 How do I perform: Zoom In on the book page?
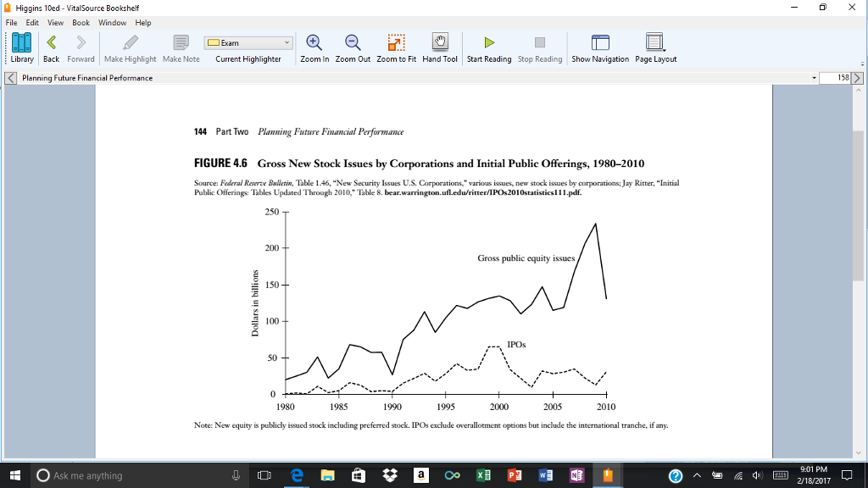click(313, 47)
